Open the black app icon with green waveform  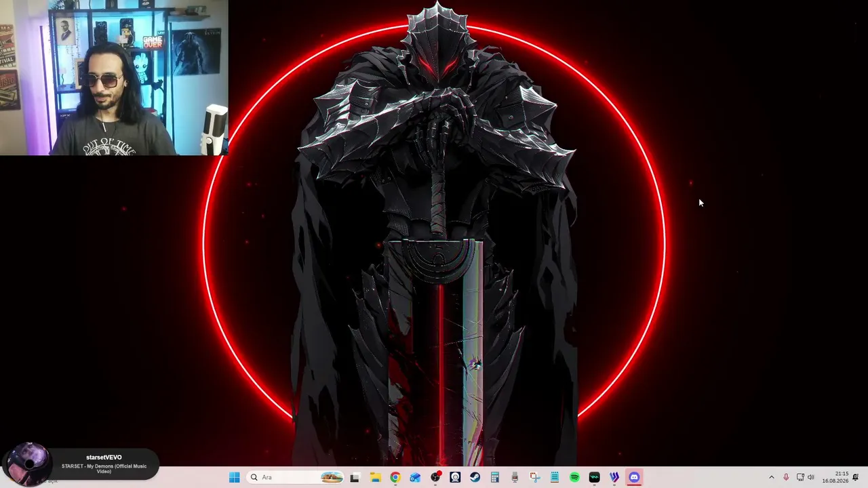coord(595,477)
